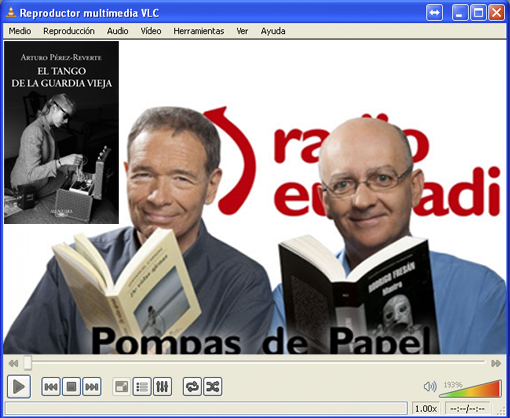This screenshot has height=418, width=510.
Task: Open the Reproducción menu
Action: [x=69, y=31]
